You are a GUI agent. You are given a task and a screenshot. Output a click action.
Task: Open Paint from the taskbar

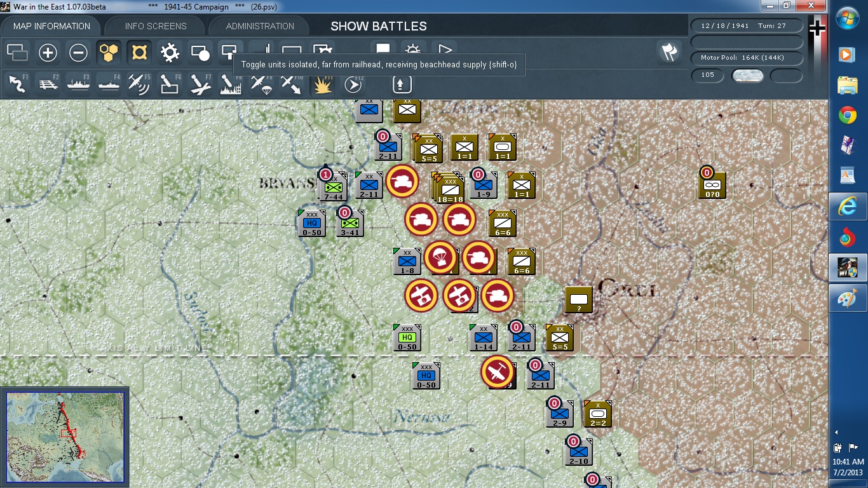[x=848, y=298]
